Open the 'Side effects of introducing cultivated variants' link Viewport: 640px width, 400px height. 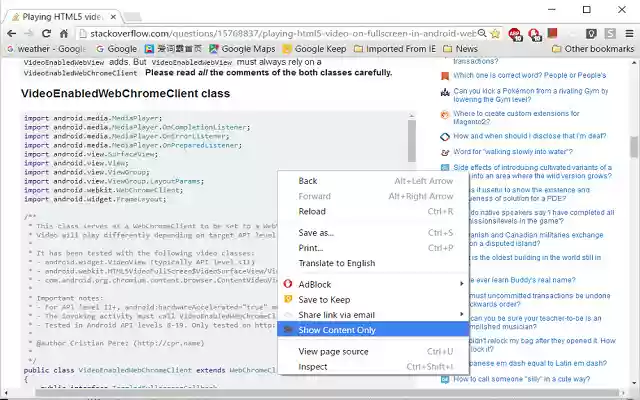click(532, 171)
